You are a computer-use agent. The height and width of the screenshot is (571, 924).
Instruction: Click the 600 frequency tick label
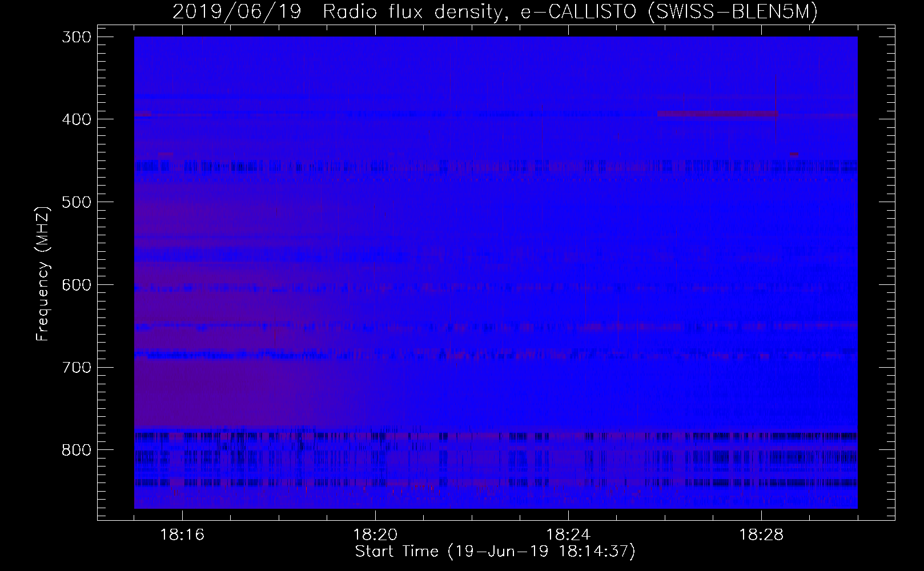[75, 285]
